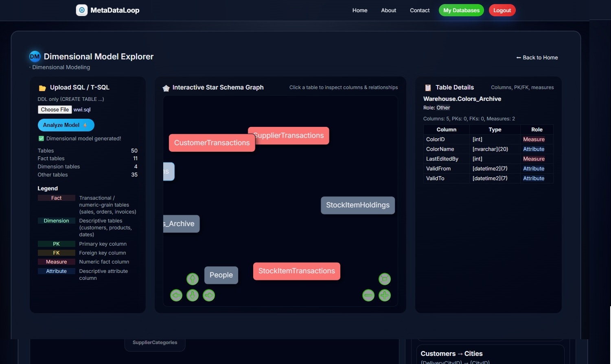Select the StockItemHoldings table node
Viewport: 611px width, 364px height.
click(357, 205)
